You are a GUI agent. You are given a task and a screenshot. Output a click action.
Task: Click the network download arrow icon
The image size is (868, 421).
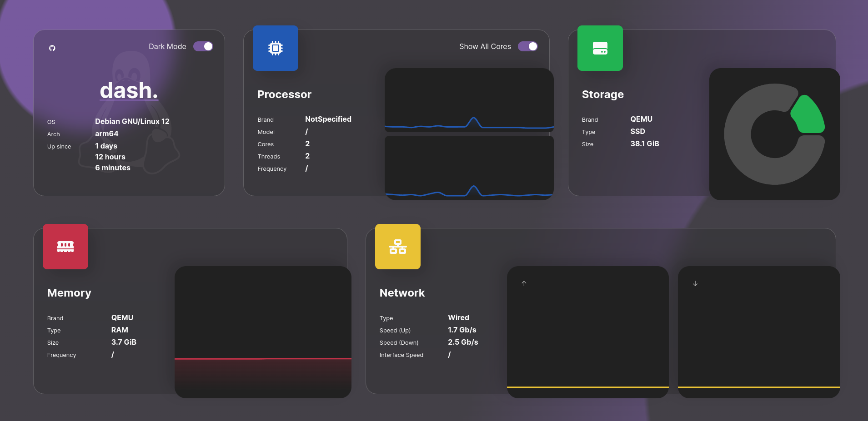[695, 283]
